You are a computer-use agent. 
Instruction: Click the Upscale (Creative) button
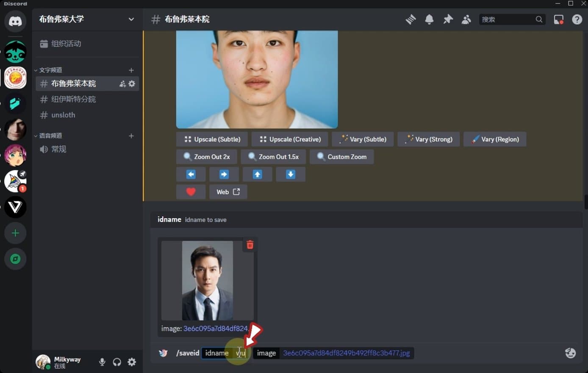[289, 139]
